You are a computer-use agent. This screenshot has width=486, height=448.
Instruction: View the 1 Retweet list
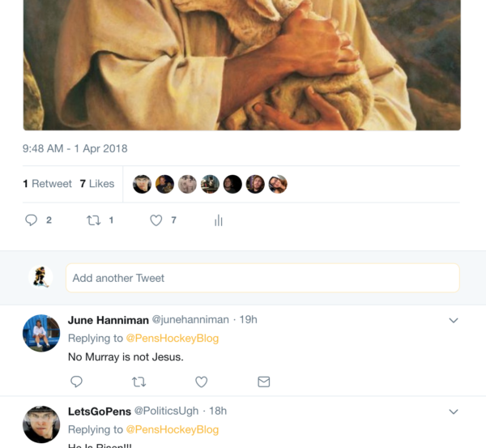(x=48, y=184)
